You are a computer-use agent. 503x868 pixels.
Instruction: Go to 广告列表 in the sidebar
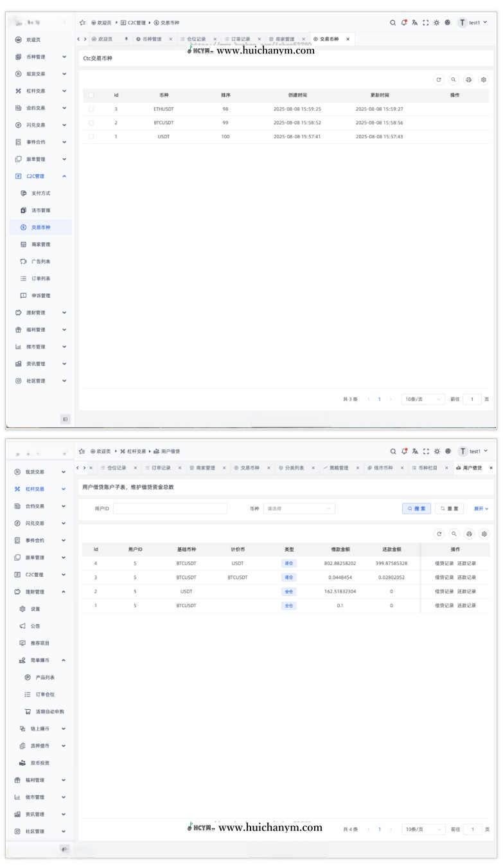[x=40, y=262]
